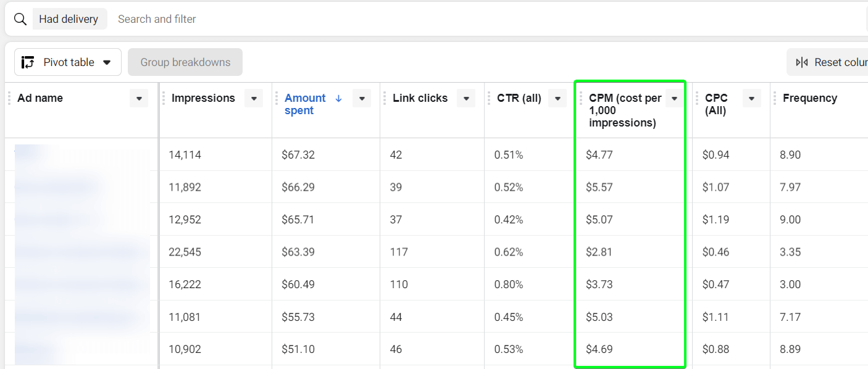
Task: Open the CPC (All) column menu
Action: [752, 98]
